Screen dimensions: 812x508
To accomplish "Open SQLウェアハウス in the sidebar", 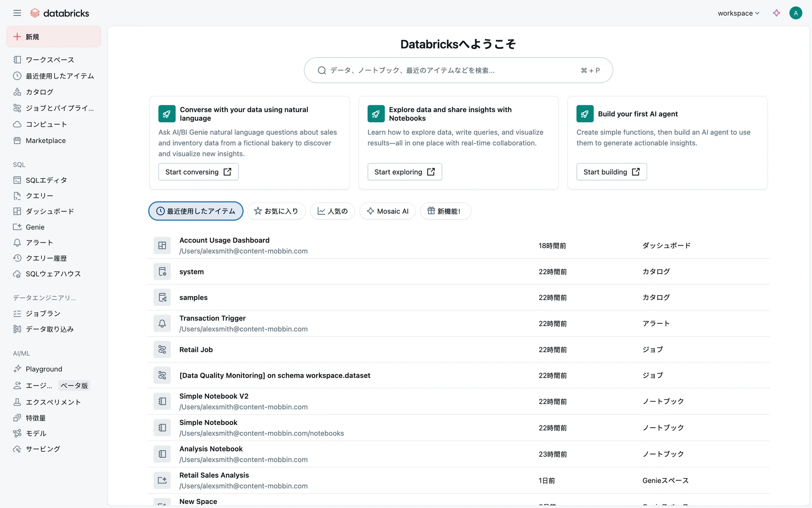I will pos(53,274).
